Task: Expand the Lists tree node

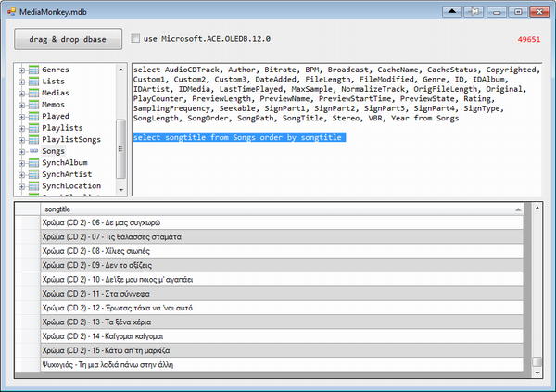Action: point(21,82)
